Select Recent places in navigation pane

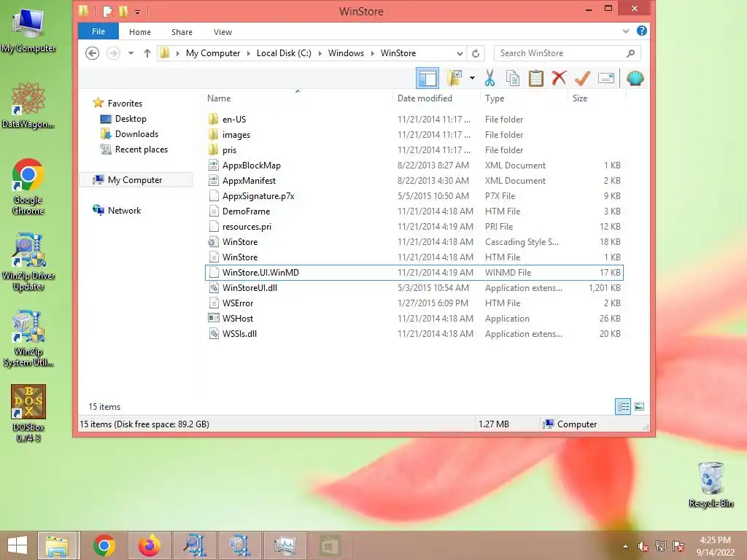click(141, 149)
